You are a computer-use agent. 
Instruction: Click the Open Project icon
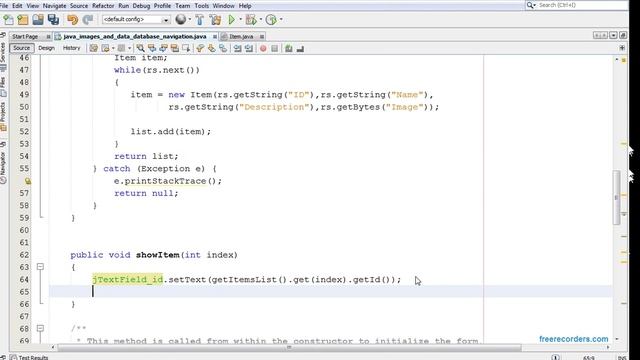click(x=38, y=20)
